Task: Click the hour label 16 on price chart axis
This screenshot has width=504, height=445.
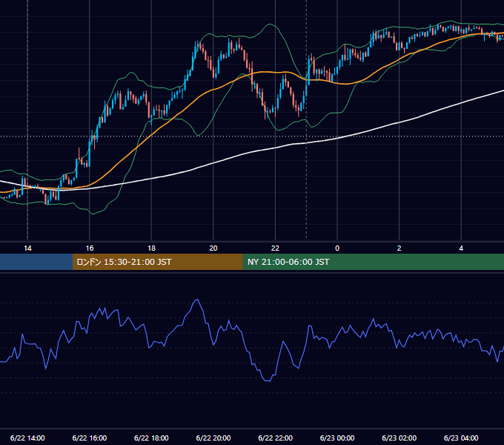Action: pos(90,248)
